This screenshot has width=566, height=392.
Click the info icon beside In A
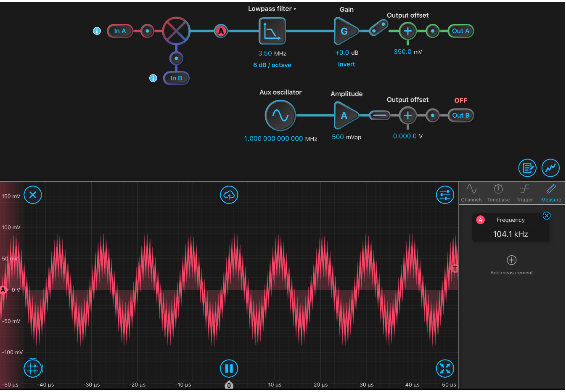point(97,31)
